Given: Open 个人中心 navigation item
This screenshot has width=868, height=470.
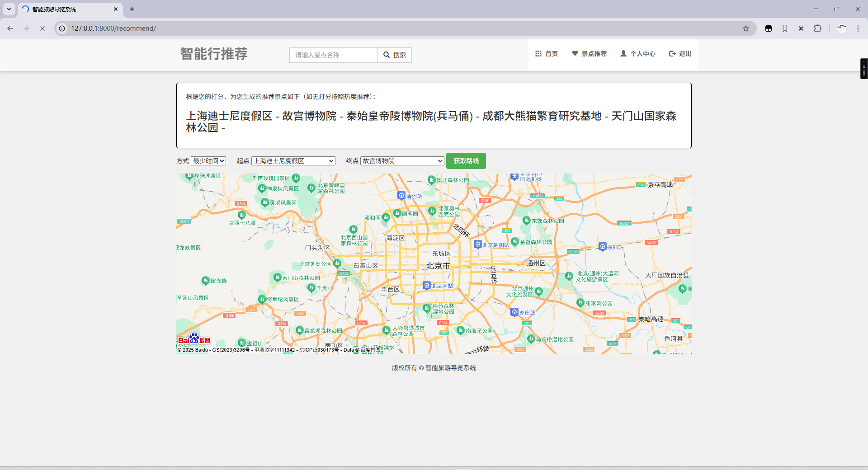Looking at the screenshot, I should [x=638, y=54].
